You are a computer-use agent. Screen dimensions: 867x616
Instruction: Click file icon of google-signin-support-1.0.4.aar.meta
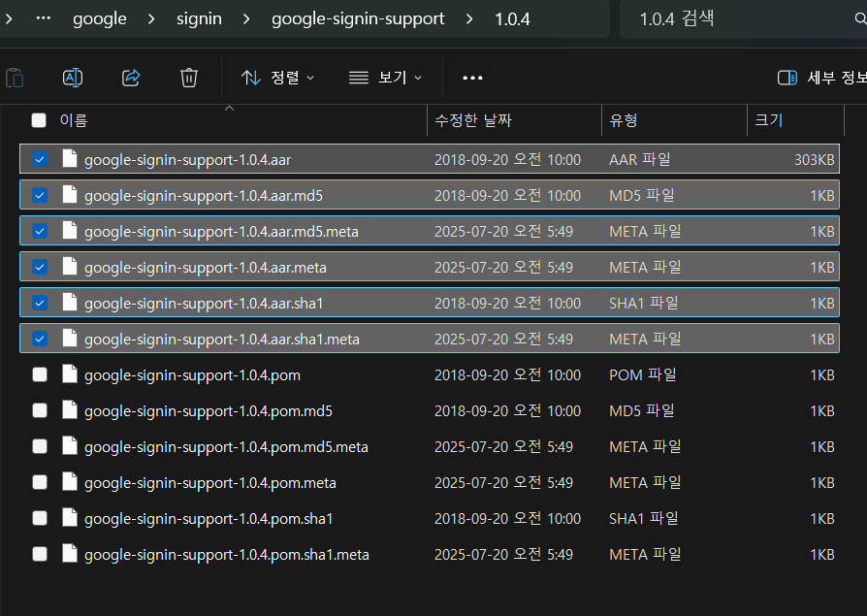coord(70,266)
